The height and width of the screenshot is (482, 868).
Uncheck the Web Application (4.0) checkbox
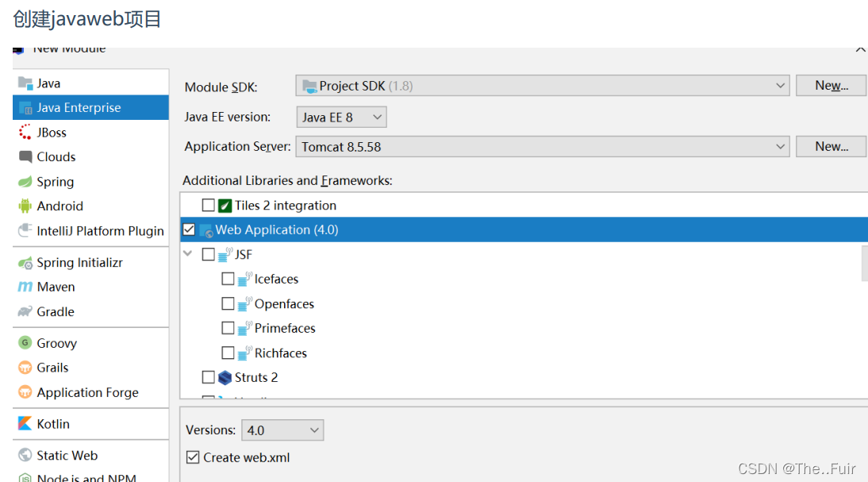[x=189, y=229]
